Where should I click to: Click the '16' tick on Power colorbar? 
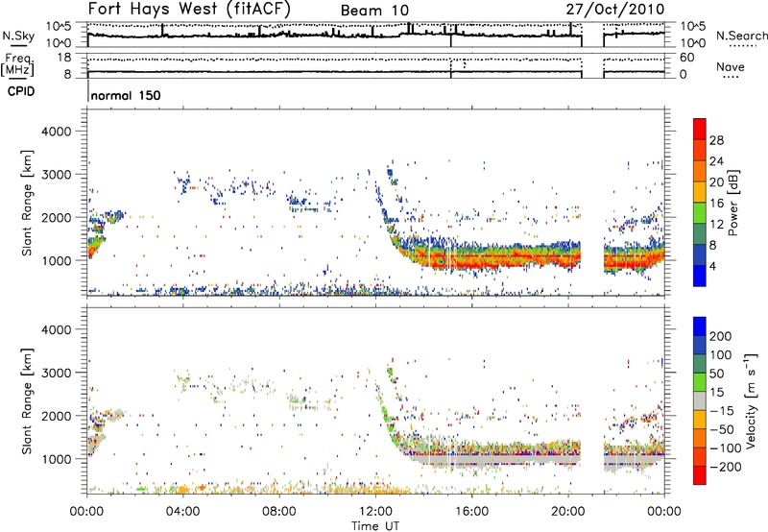716,204
